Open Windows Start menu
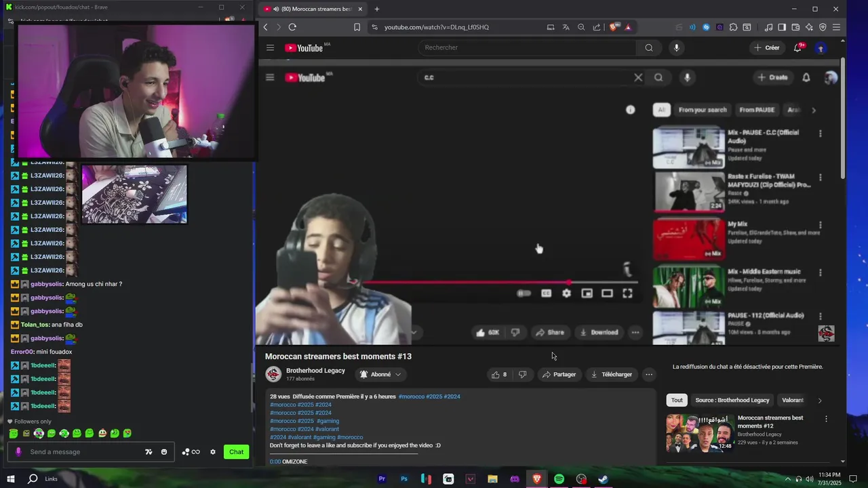 [x=11, y=479]
